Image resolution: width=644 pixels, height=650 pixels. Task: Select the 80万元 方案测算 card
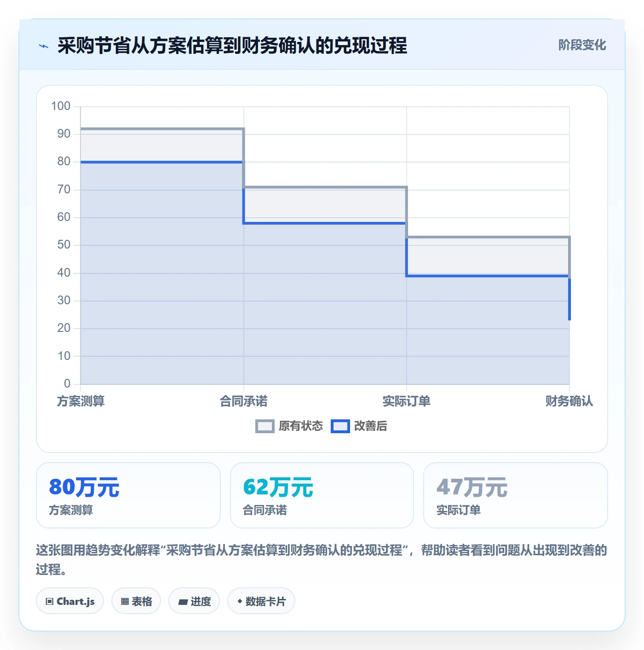128,495
